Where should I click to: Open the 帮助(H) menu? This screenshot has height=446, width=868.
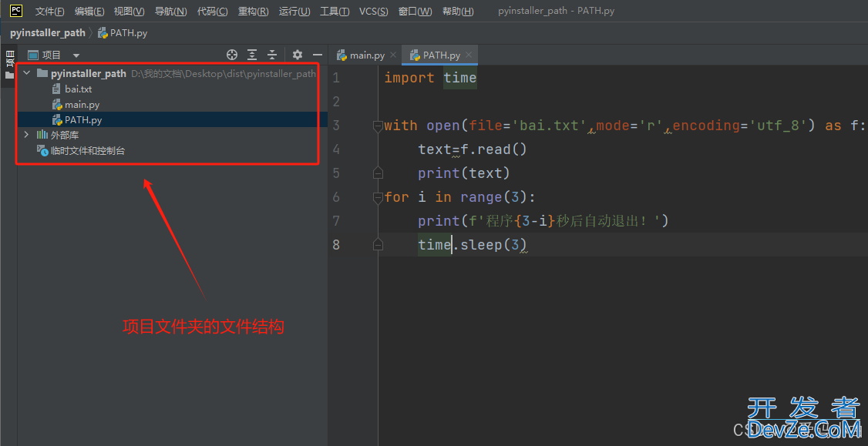point(458,11)
